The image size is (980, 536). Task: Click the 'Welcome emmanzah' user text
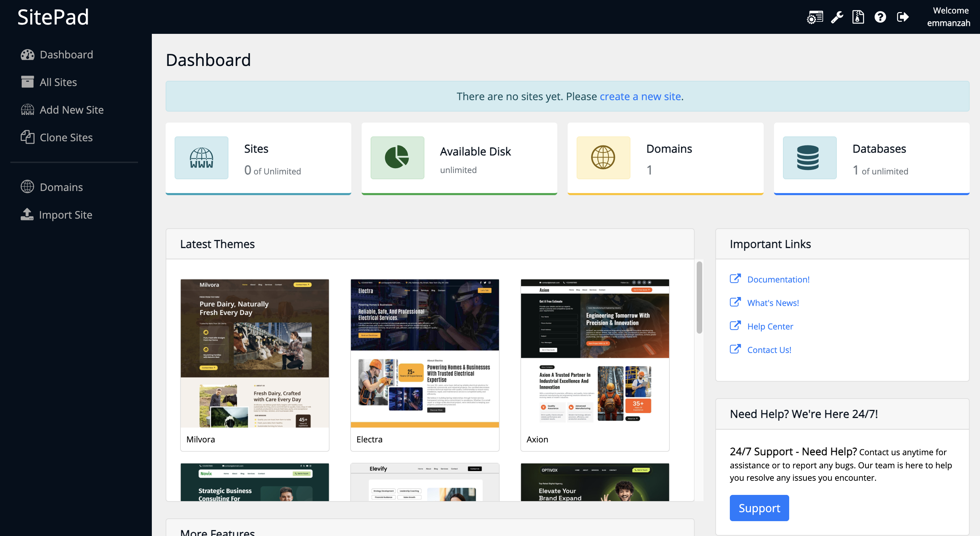(x=948, y=17)
